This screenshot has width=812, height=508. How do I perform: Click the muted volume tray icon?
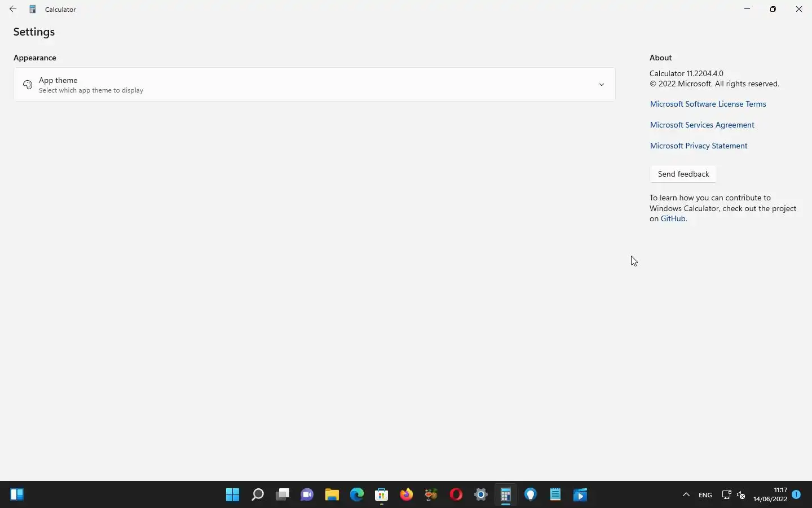click(x=741, y=495)
